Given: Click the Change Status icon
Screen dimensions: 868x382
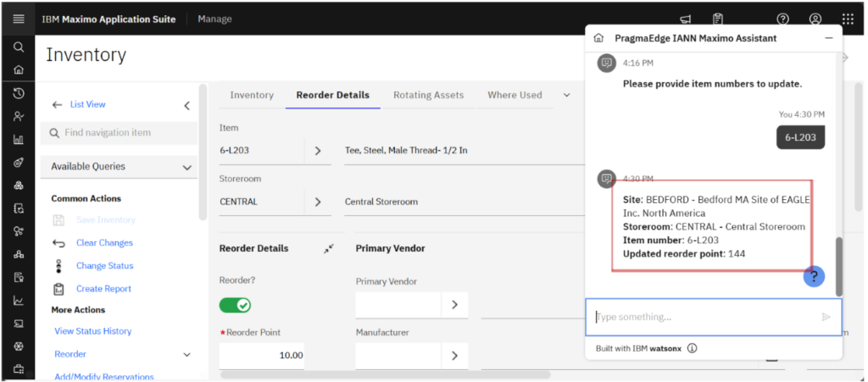Looking at the screenshot, I should click(58, 266).
